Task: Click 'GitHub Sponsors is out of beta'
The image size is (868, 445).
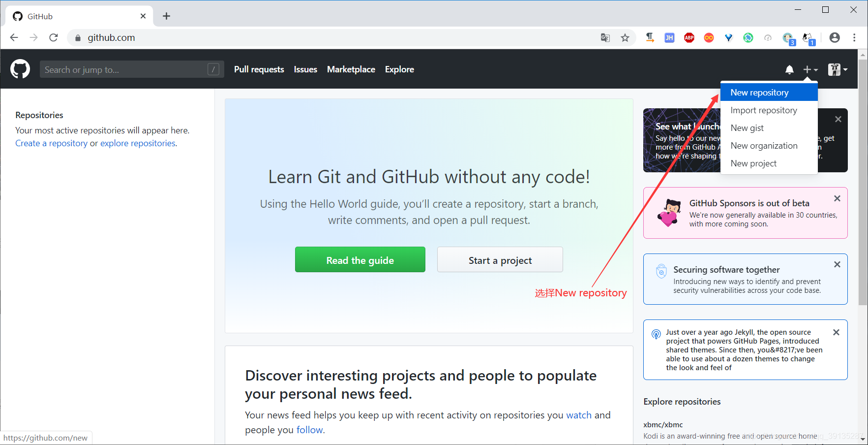Action: point(749,203)
